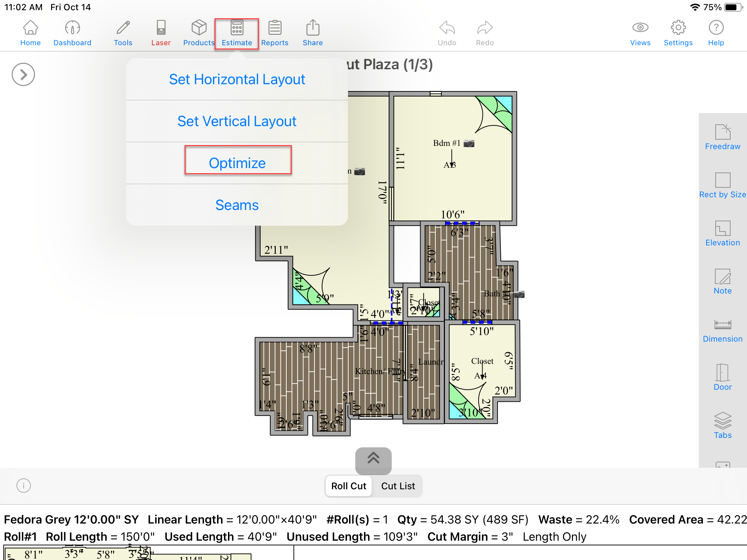Switch to Roll Cut view
The image size is (747, 560).
(x=349, y=486)
